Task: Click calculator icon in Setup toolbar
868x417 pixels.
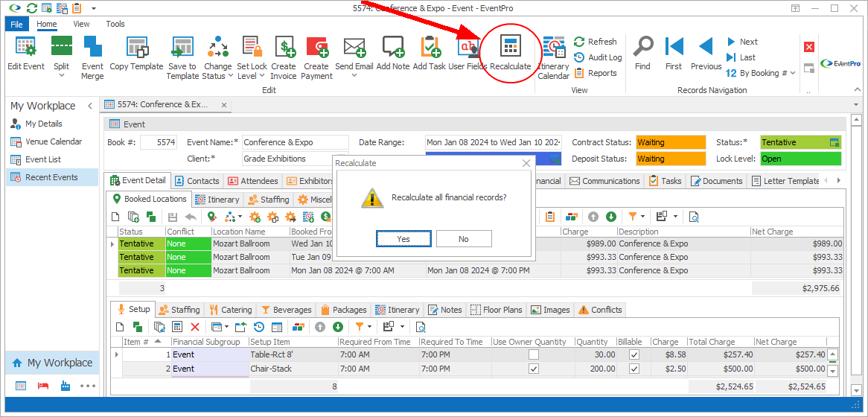Action: [x=177, y=327]
